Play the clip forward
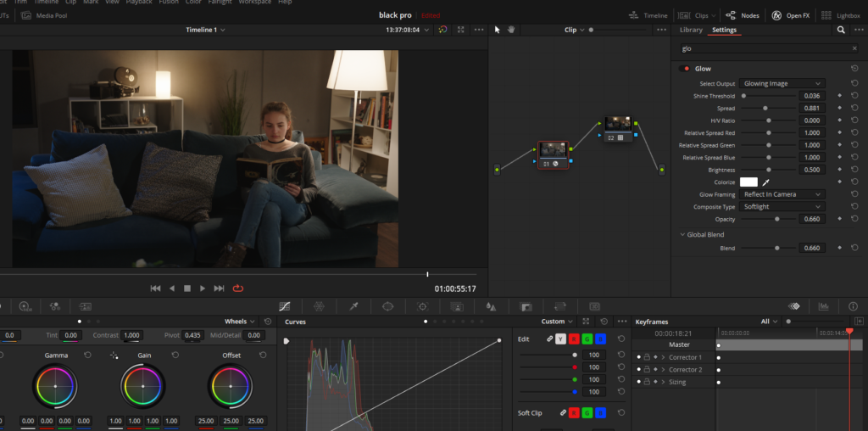This screenshot has width=868, height=431. (x=203, y=288)
